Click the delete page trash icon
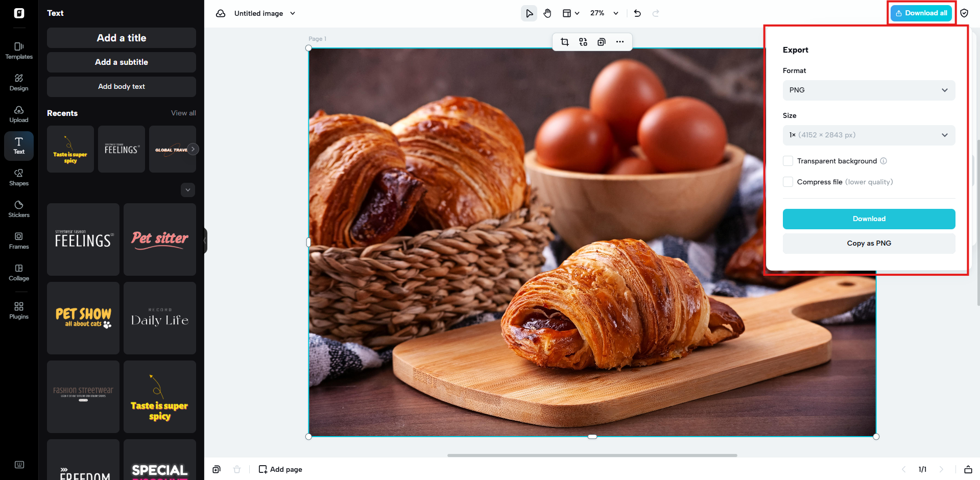The height and width of the screenshot is (480, 980). tap(237, 469)
